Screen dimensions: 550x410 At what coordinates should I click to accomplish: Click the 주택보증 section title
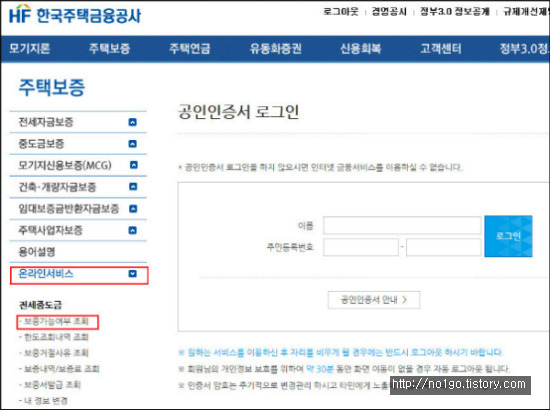click(52, 87)
